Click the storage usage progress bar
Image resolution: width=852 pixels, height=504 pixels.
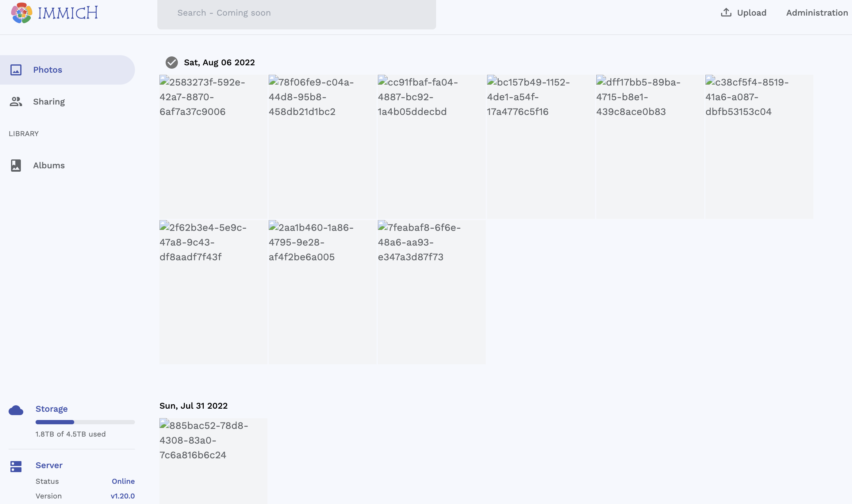click(x=85, y=422)
